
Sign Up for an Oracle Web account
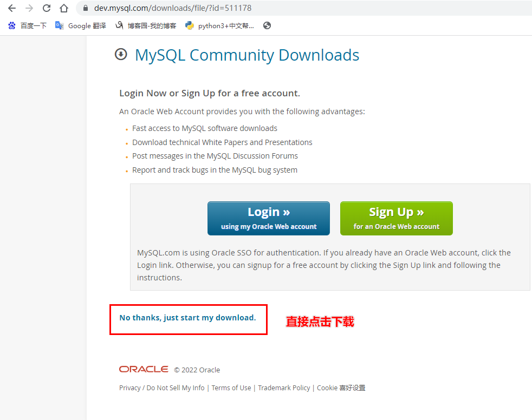[396, 218]
